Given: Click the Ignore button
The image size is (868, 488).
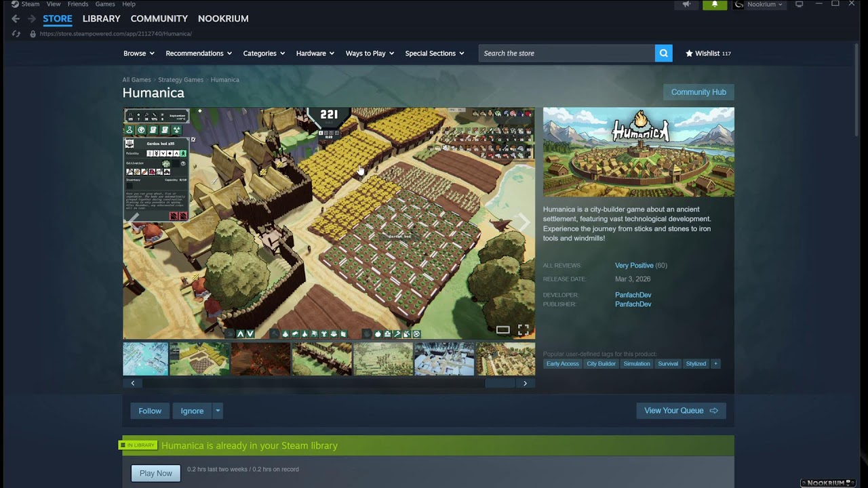Looking at the screenshot, I should click(x=192, y=411).
